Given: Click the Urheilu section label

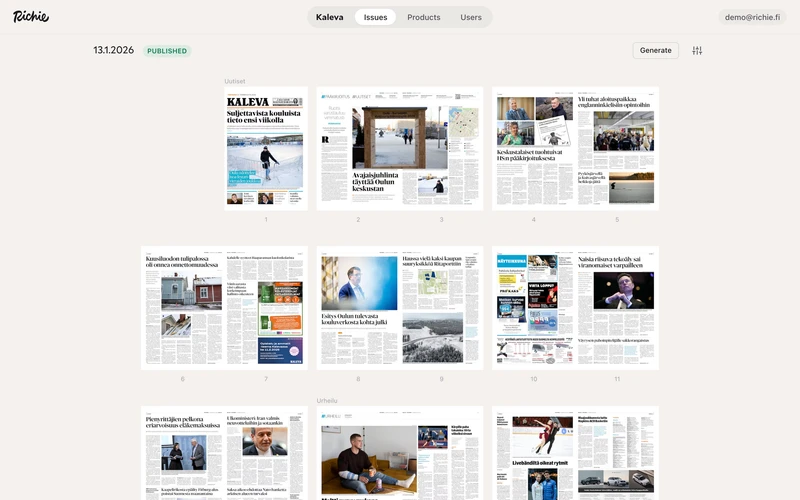Looking at the screenshot, I should (327, 401).
